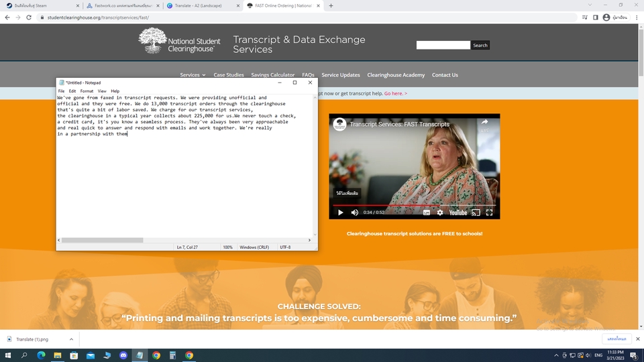Switch to the Steam browser tab

point(41,6)
